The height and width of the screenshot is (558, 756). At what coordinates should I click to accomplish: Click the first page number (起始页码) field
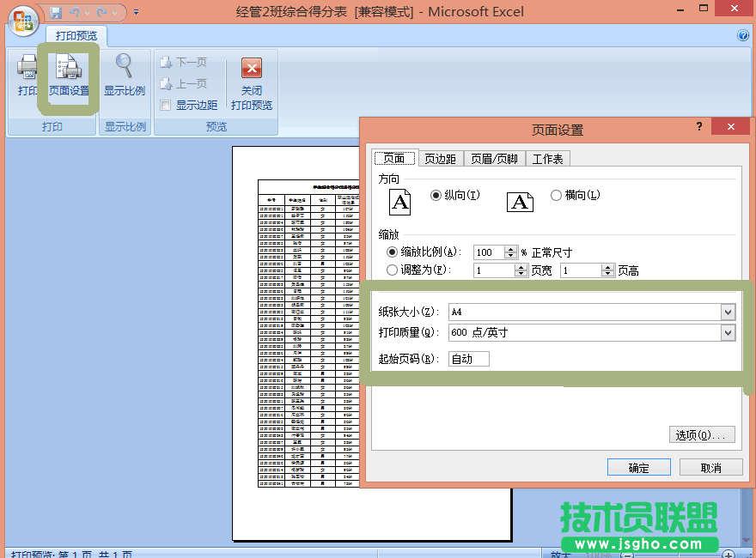[469, 359]
